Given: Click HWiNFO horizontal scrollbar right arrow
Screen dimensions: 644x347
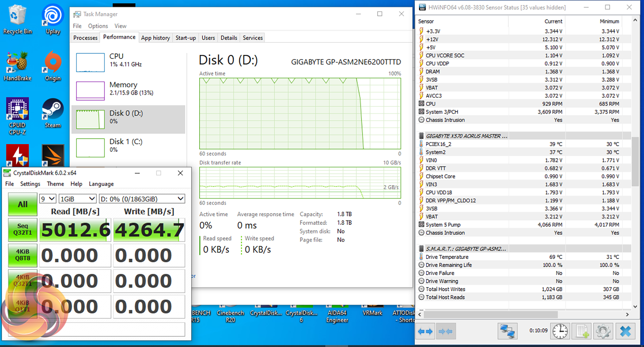Looking at the screenshot, I should [x=627, y=314].
